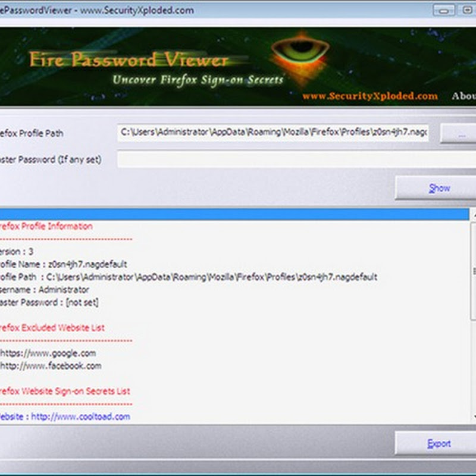The width and height of the screenshot is (476, 476).
Task: Click the Fire Password Viewer banner title
Action: 129,59
